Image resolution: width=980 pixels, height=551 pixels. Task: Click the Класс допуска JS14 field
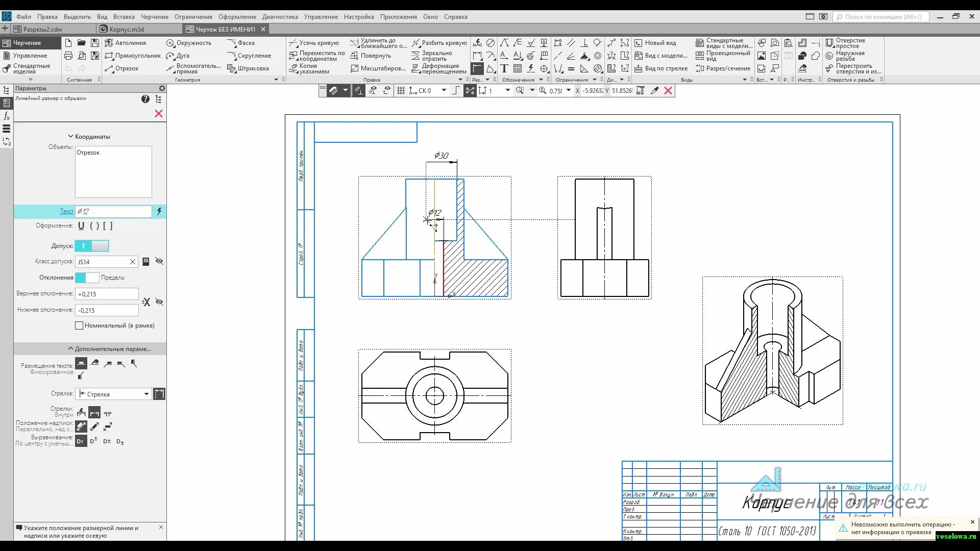[107, 262]
